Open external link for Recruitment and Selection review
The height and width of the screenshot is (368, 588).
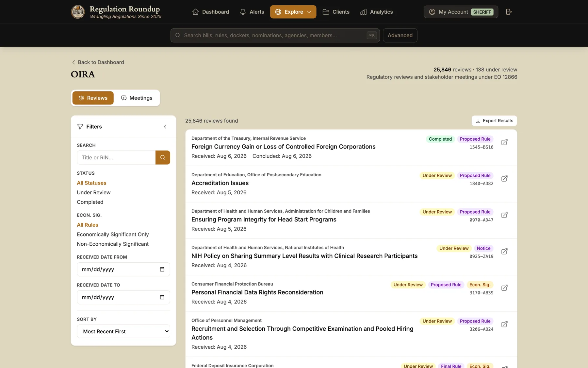pyautogui.click(x=504, y=324)
